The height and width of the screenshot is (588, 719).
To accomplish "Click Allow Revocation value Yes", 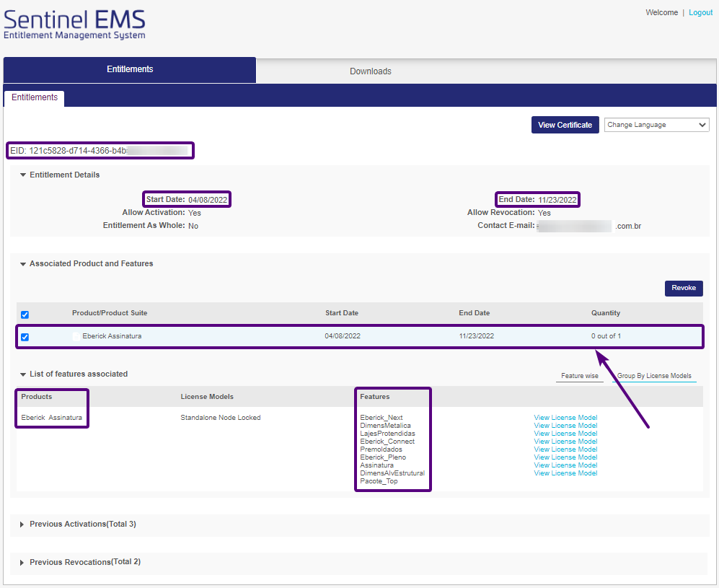I will click(544, 213).
